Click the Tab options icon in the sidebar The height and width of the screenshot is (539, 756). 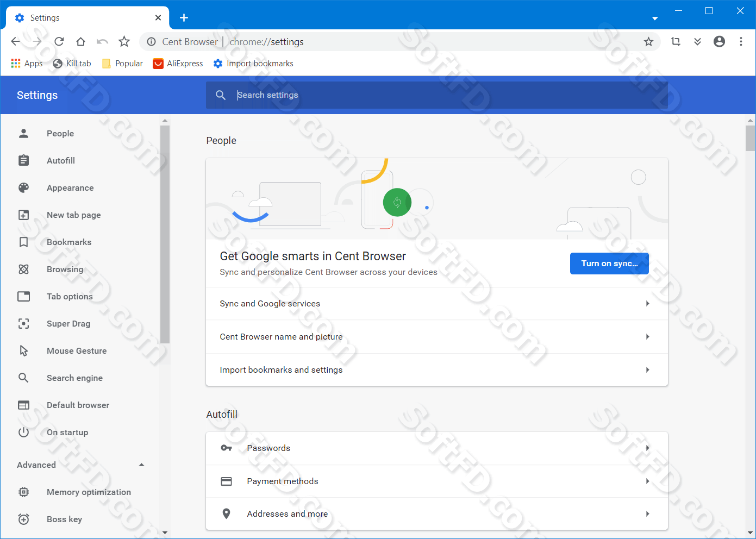point(24,297)
